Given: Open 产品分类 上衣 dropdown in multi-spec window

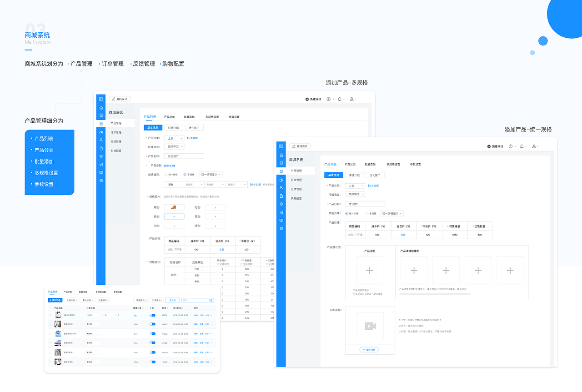Looking at the screenshot, I should 175,138.
